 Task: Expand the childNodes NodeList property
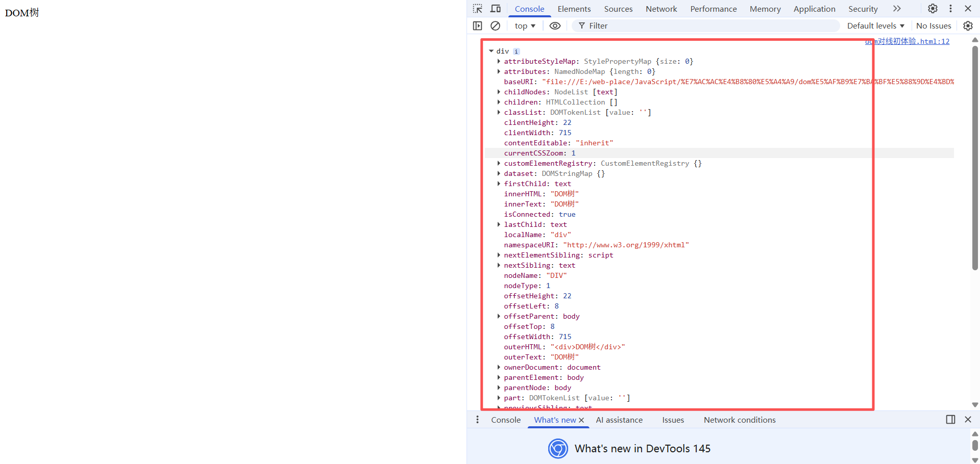(x=499, y=92)
